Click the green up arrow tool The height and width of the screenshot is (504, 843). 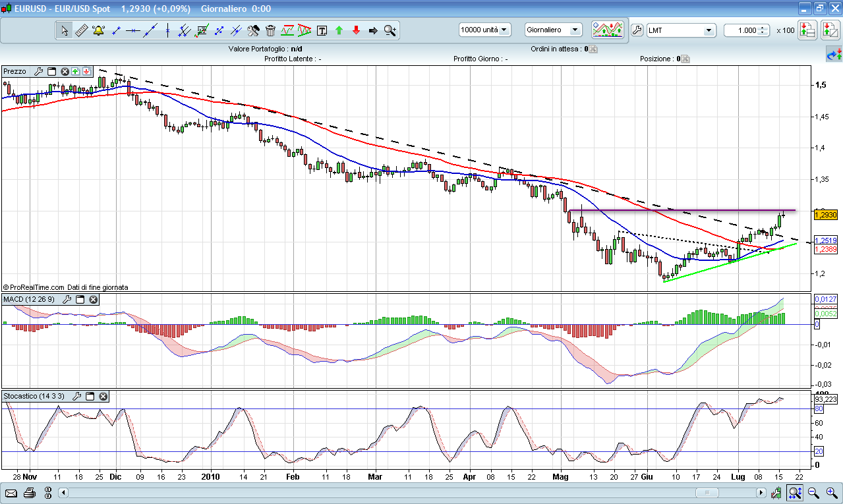pos(339,30)
